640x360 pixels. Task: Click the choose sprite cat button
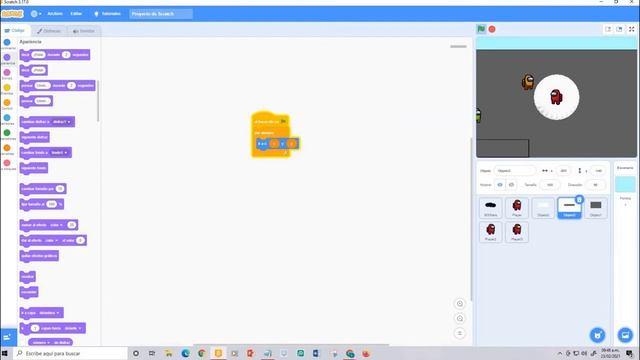[598, 335]
